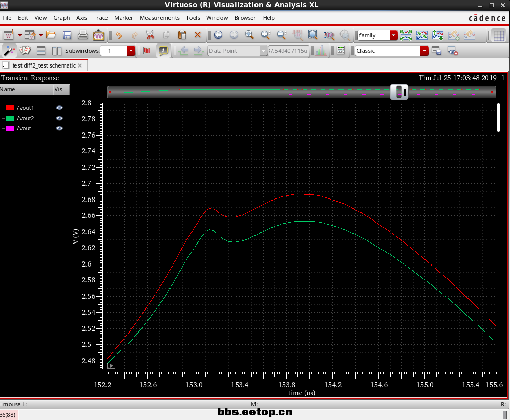The image size is (510, 420).
Task: Expand the new subwindow dropdown arrow
Action: coord(41,35)
